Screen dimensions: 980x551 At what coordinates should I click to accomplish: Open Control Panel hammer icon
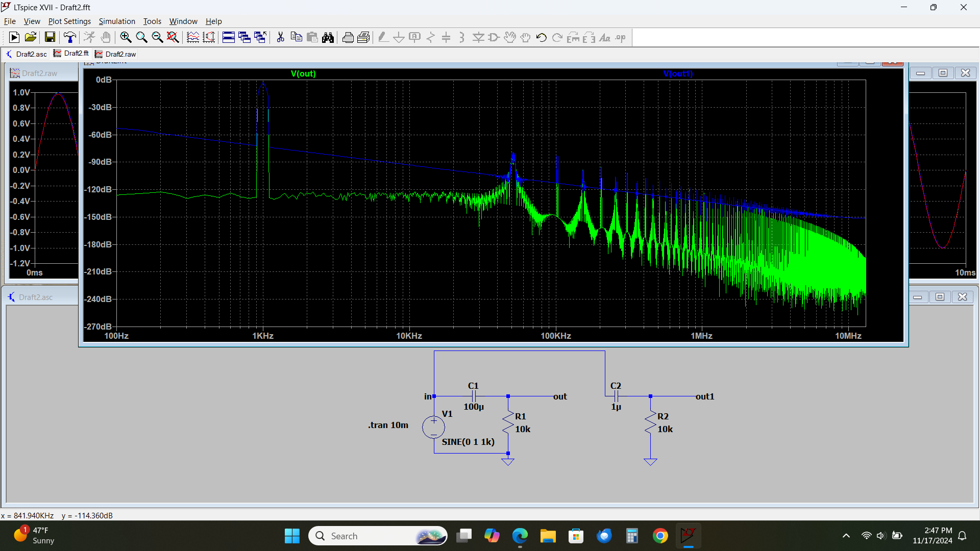click(69, 37)
